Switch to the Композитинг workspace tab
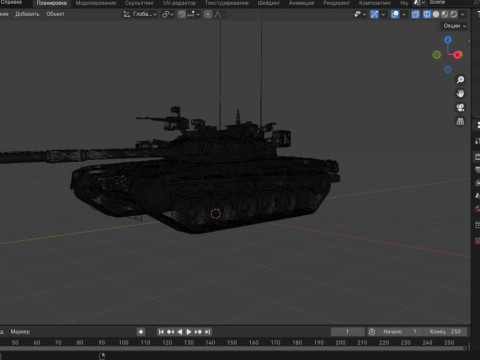 click(375, 3)
